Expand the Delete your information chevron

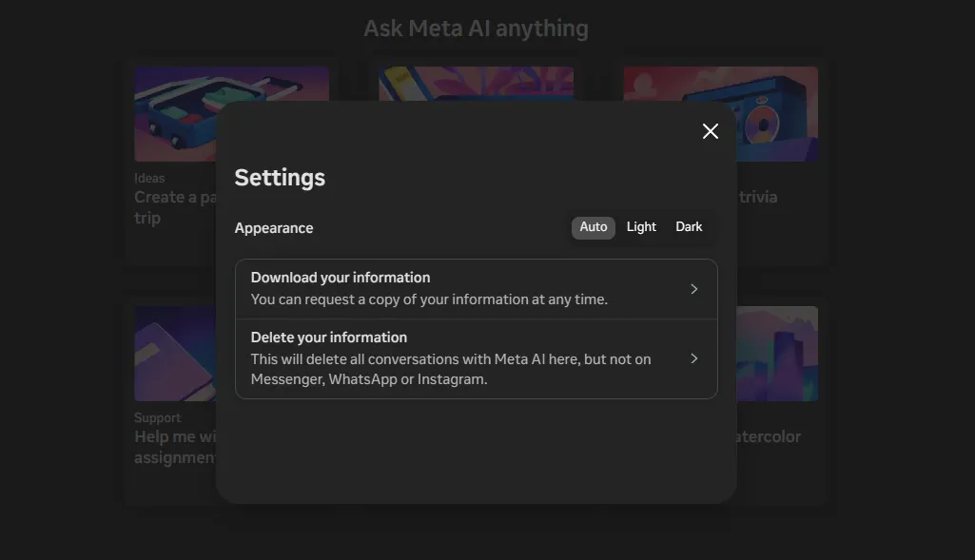click(694, 358)
